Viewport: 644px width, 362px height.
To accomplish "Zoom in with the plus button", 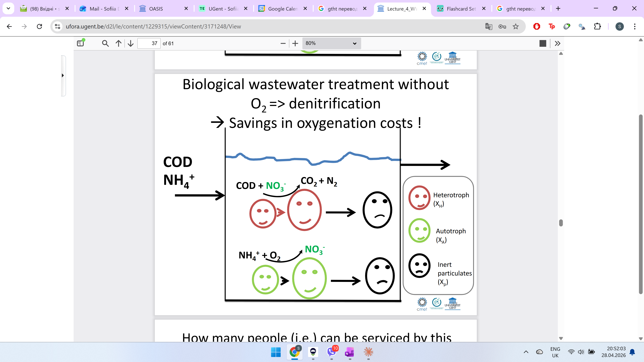I will point(295,43).
